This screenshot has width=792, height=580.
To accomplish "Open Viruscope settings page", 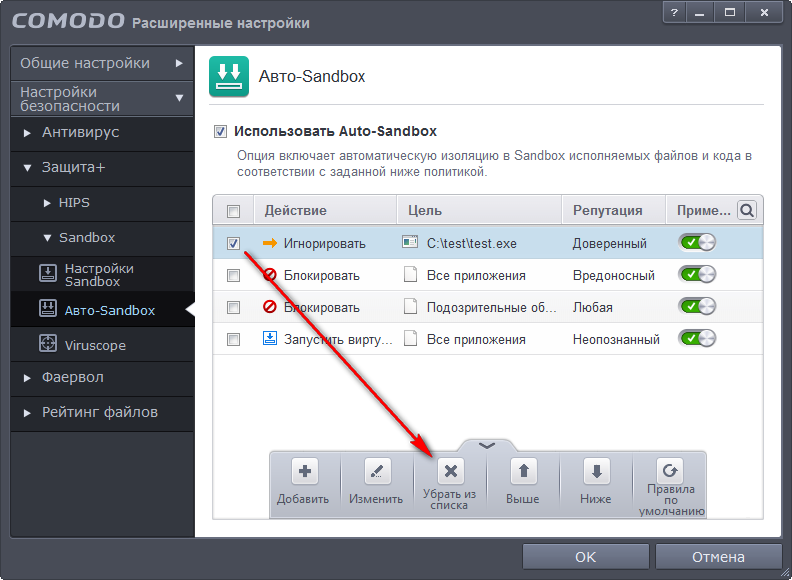I will 102,344.
